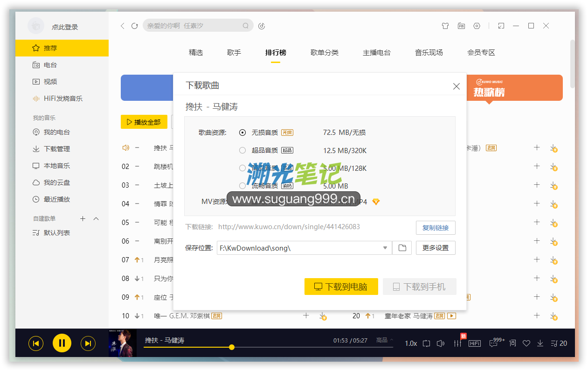Change the loop playback mode icon

click(x=426, y=343)
